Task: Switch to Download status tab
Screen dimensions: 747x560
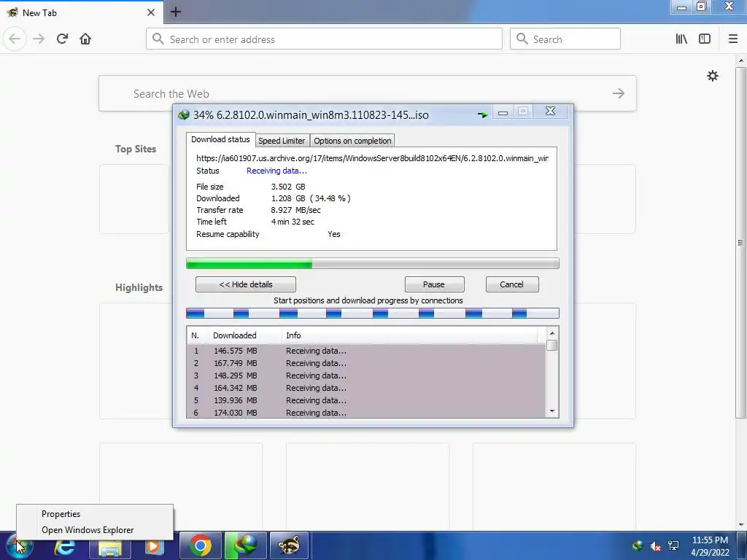Action: (x=220, y=139)
